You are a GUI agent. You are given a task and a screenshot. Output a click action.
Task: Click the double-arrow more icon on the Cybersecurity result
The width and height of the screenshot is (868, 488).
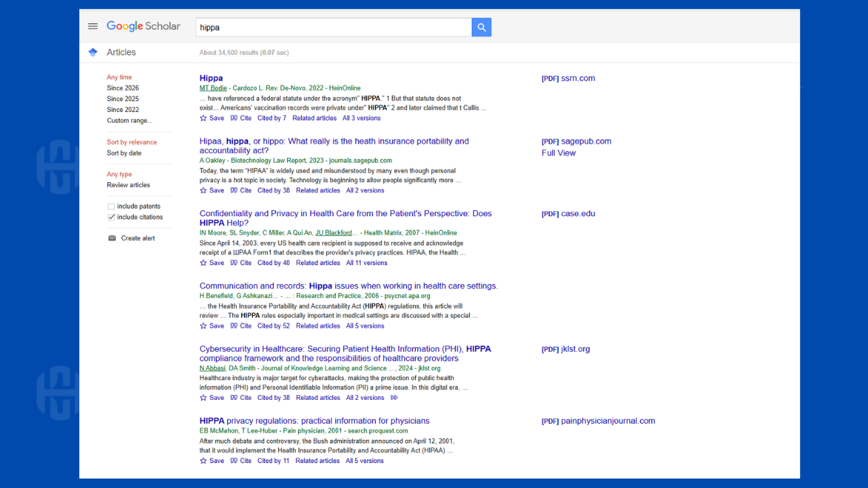(395, 398)
